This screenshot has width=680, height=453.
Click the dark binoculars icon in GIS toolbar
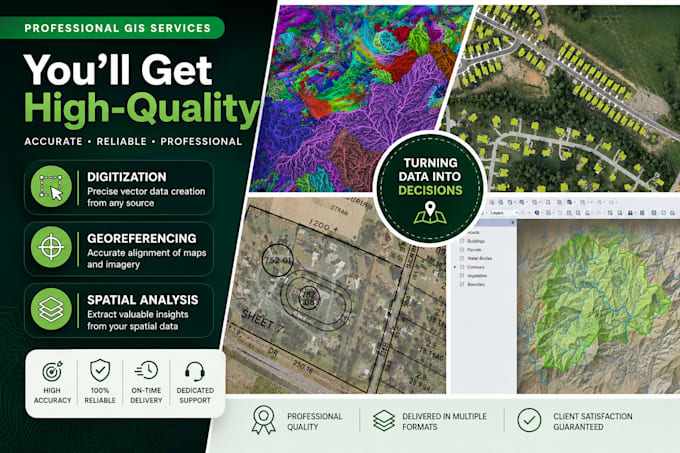pos(630,212)
